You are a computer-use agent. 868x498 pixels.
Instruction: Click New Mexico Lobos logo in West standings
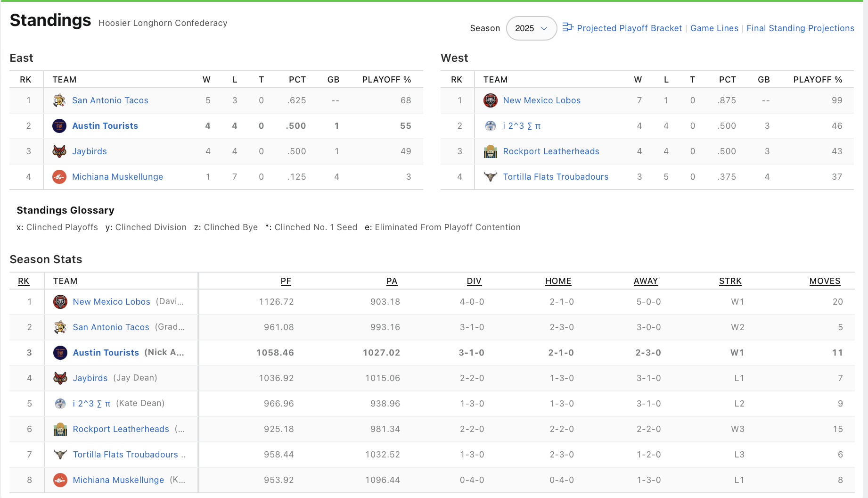(491, 100)
